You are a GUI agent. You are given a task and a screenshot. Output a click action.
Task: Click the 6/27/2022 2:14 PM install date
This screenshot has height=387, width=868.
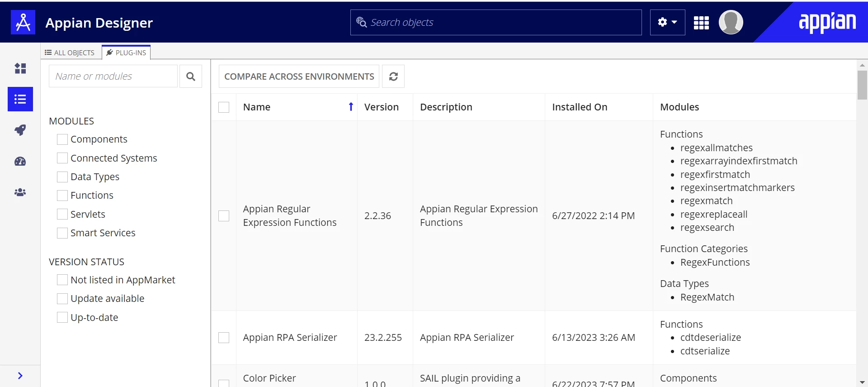[x=593, y=216]
